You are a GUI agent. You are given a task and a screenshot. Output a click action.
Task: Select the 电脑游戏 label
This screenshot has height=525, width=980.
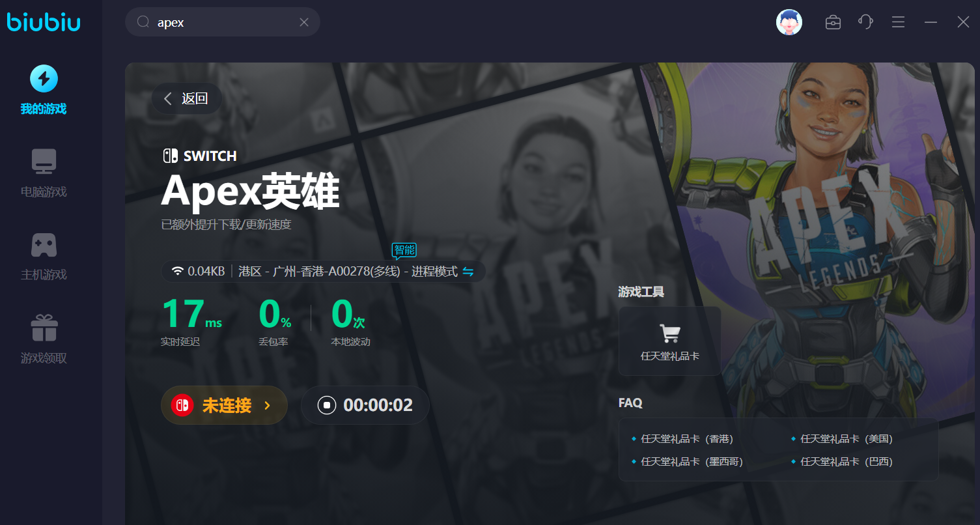click(44, 192)
